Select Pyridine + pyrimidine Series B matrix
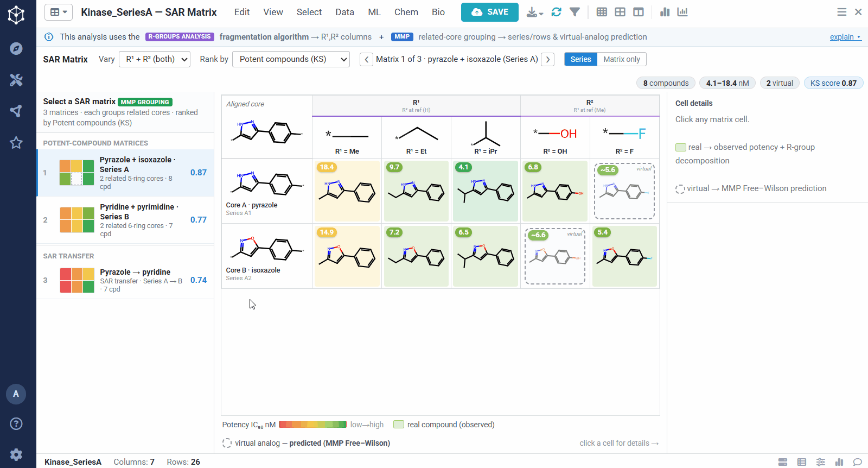This screenshot has width=868, height=468. coord(125,220)
